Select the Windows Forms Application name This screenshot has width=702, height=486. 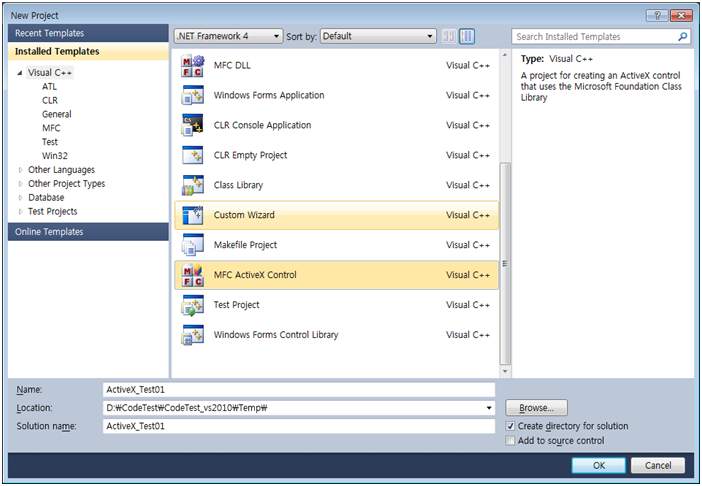tap(269, 95)
